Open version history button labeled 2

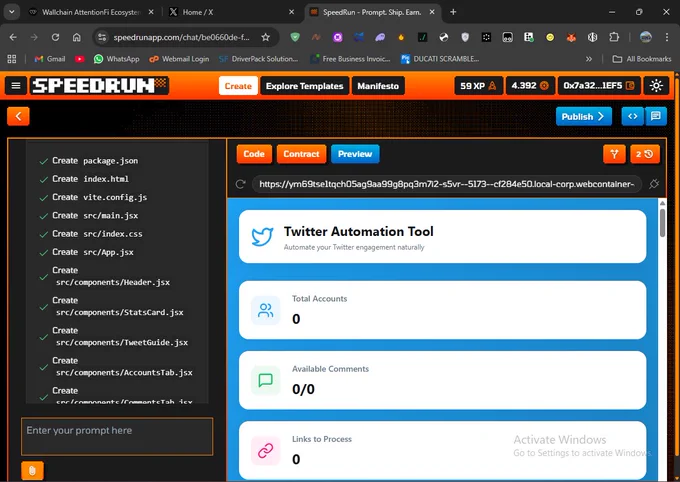(645, 154)
